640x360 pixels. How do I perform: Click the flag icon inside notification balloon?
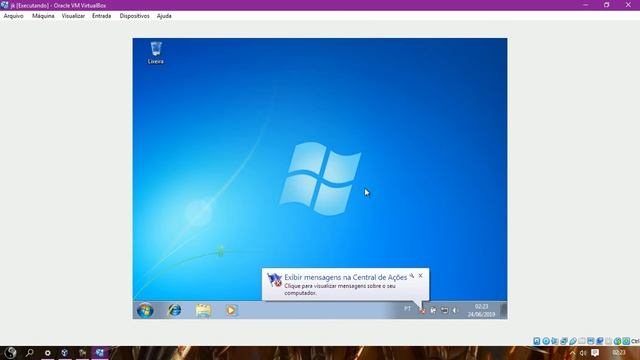pos(274,280)
